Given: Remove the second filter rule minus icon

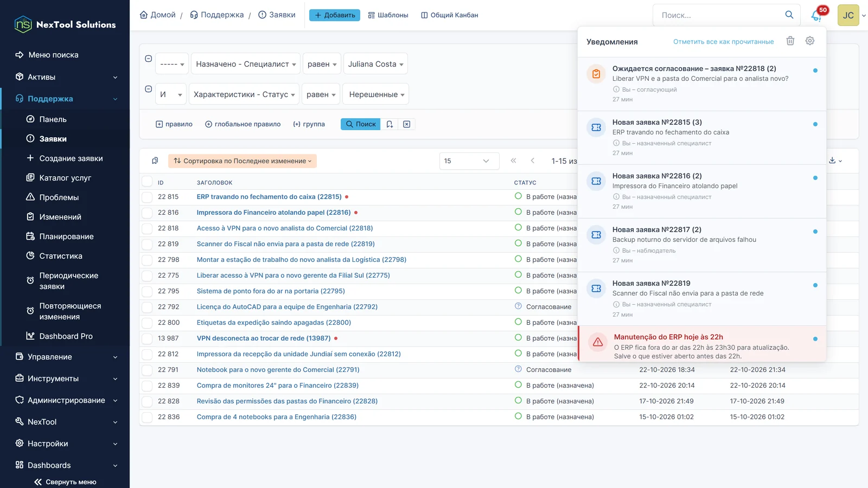Looking at the screenshot, I should tap(148, 89).
